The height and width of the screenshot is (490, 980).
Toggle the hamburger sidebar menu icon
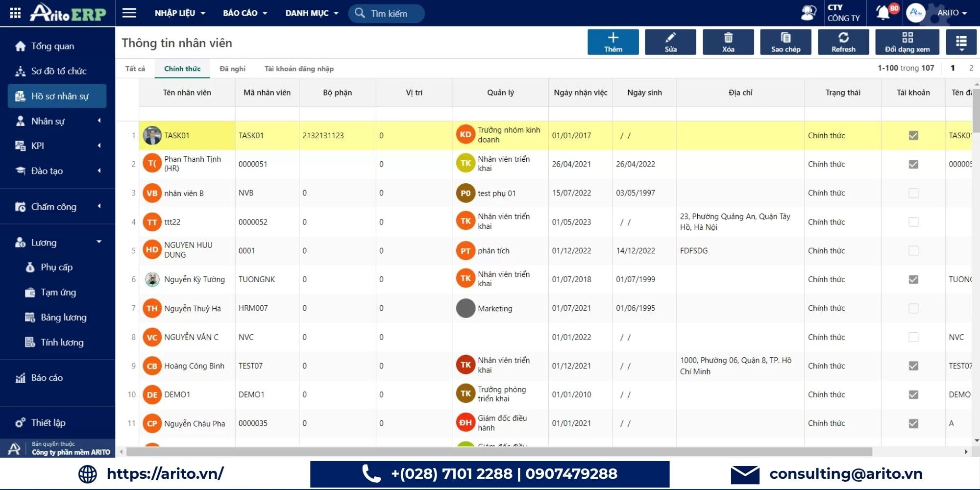click(x=129, y=13)
